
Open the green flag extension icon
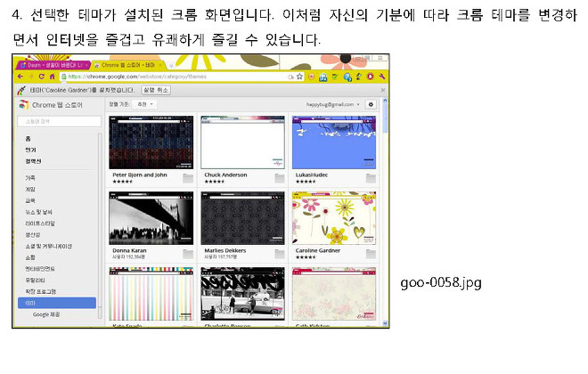pyautogui.click(x=334, y=77)
